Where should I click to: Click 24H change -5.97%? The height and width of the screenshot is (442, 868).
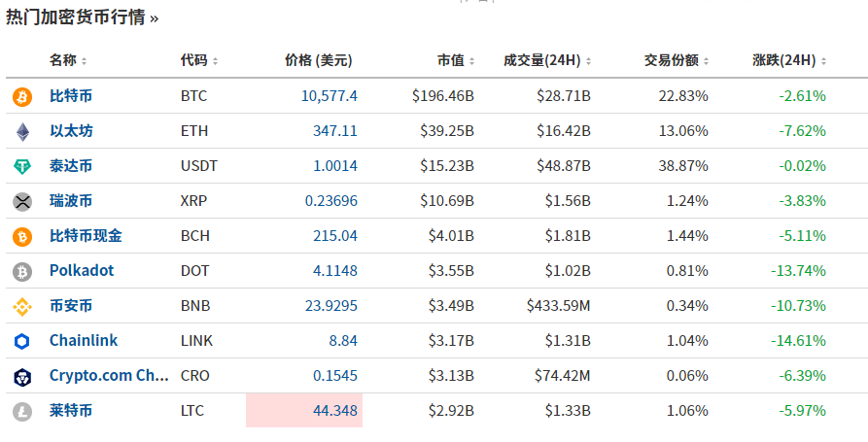tap(802, 411)
